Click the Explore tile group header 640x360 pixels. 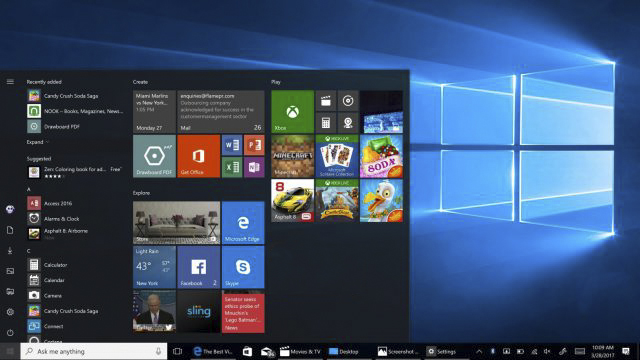click(141, 193)
